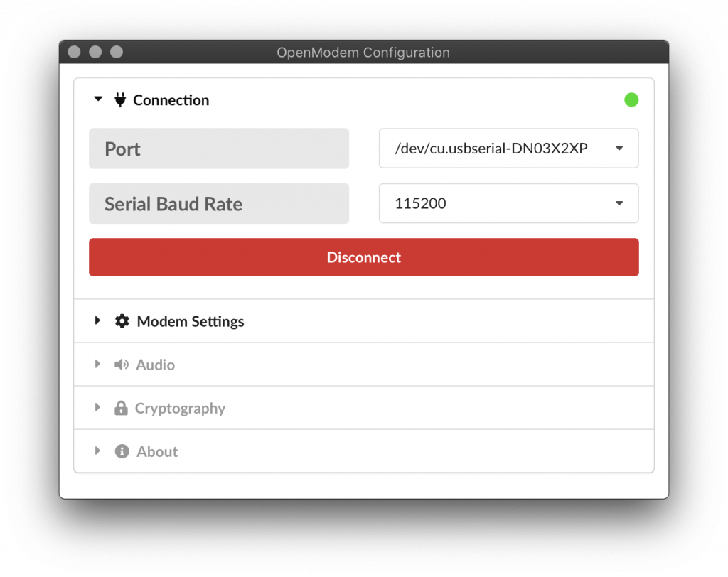The image size is (728, 577).
Task: Select the About section label
Action: click(157, 452)
